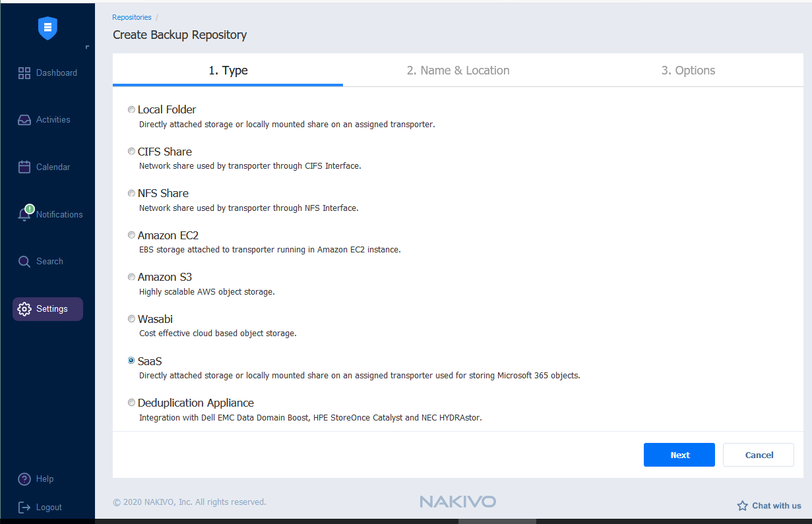Open the Notifications bell icon
The height and width of the screenshot is (524, 812).
pyautogui.click(x=24, y=214)
